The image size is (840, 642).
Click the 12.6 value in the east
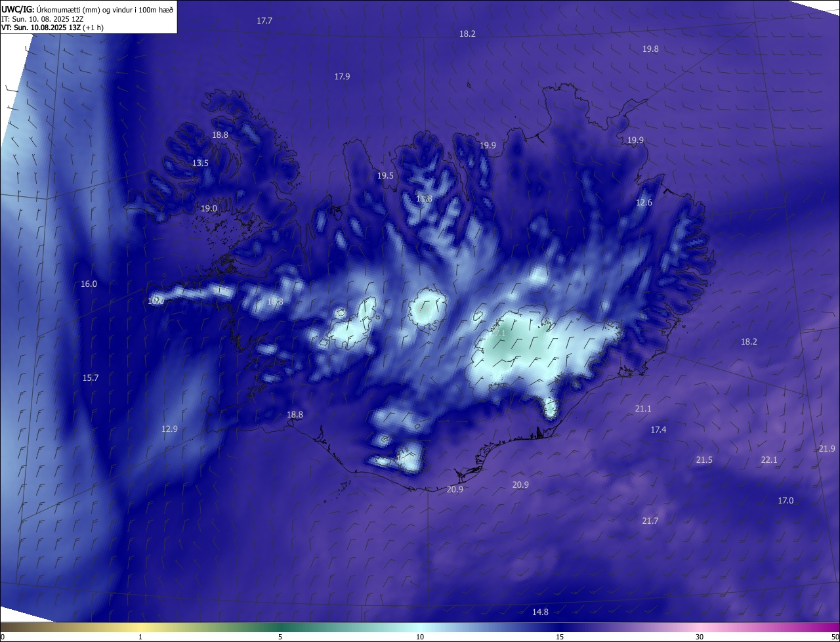point(644,203)
